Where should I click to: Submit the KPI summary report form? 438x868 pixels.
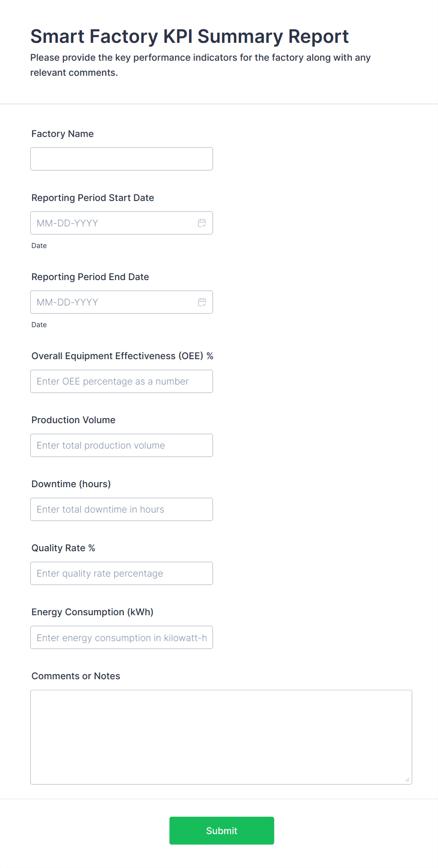coord(221,830)
